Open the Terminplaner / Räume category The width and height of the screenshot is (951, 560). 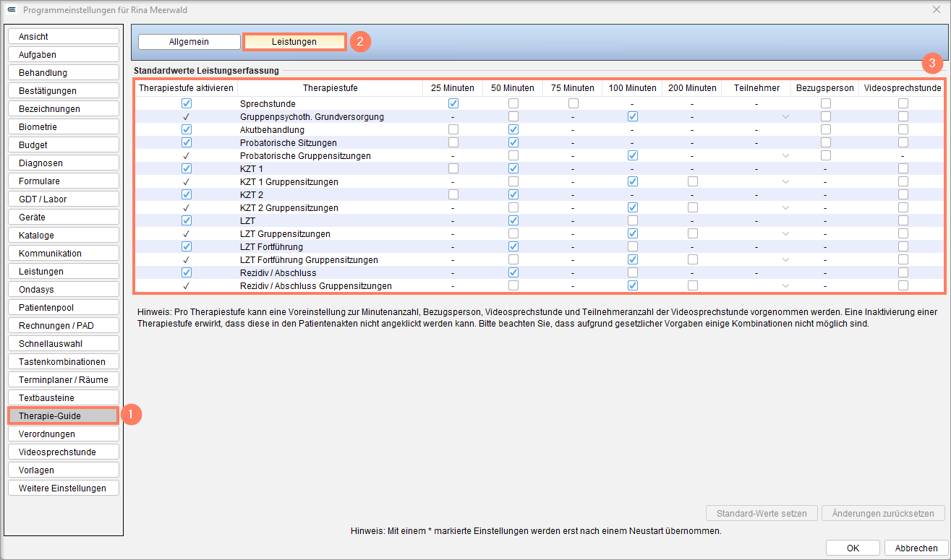(x=63, y=379)
